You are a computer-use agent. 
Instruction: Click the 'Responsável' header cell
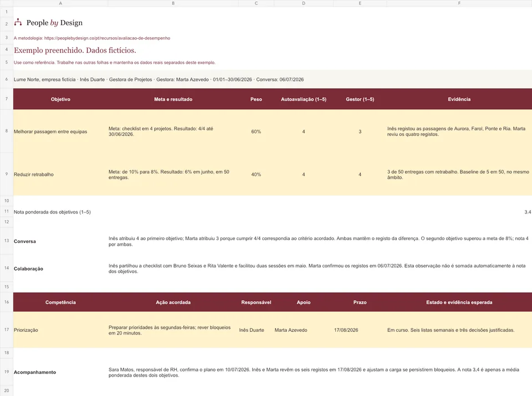256,302
